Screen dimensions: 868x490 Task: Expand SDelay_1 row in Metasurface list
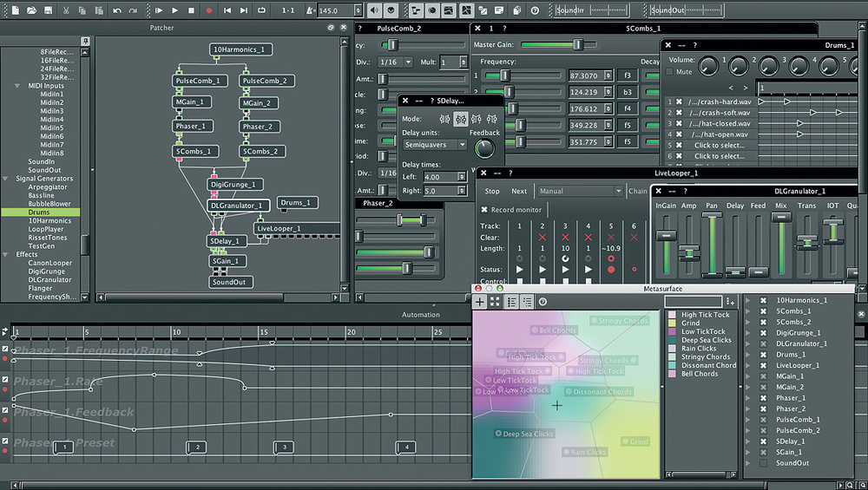(x=748, y=441)
